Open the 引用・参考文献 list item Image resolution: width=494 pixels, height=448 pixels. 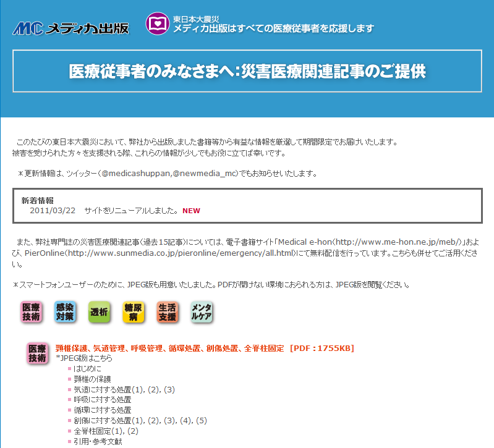(x=98, y=441)
